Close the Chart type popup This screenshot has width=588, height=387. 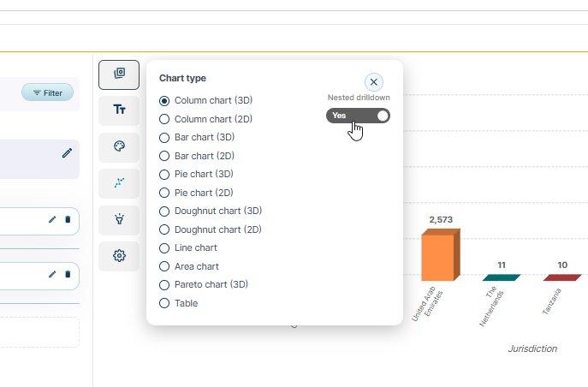click(x=373, y=82)
